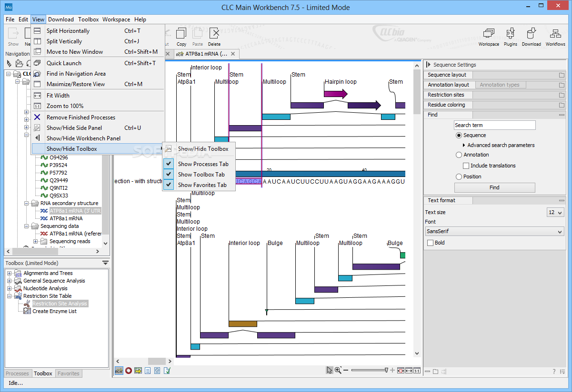Select the arrow selection tool in bottom bar
Image resolution: width=572 pixels, height=392 pixels.
(x=329, y=371)
